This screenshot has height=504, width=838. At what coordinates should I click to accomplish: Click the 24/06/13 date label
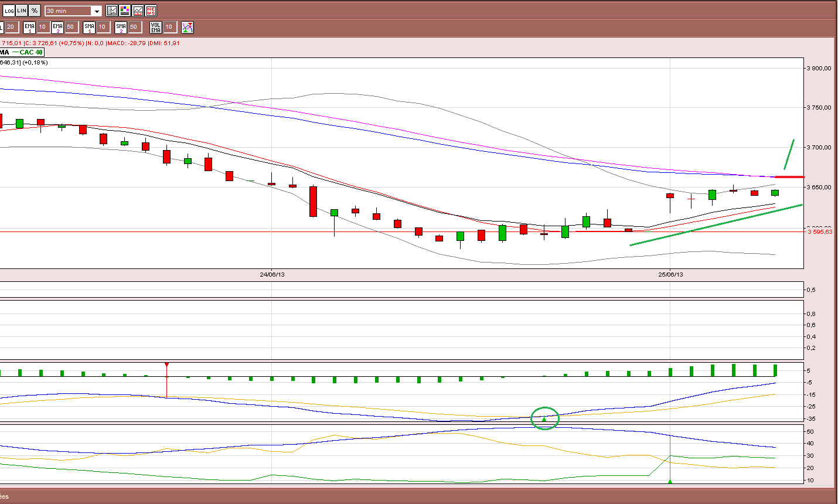(x=272, y=274)
